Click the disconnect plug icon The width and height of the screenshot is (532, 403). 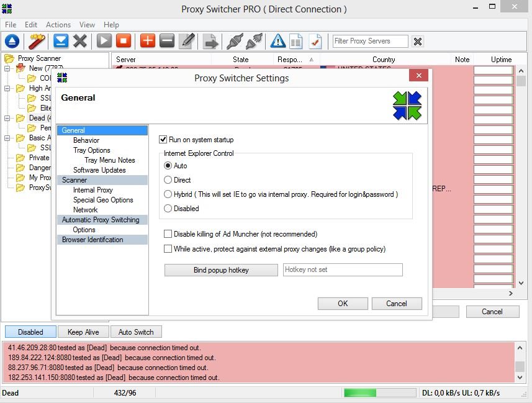pos(254,42)
